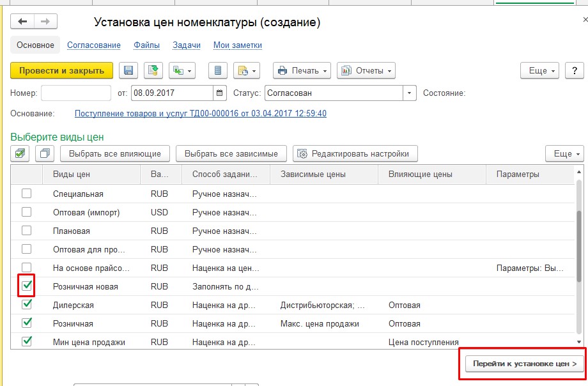Screen dimensions: 588x386
Task: Toggle the Плановая checkbox
Action: 26,230
